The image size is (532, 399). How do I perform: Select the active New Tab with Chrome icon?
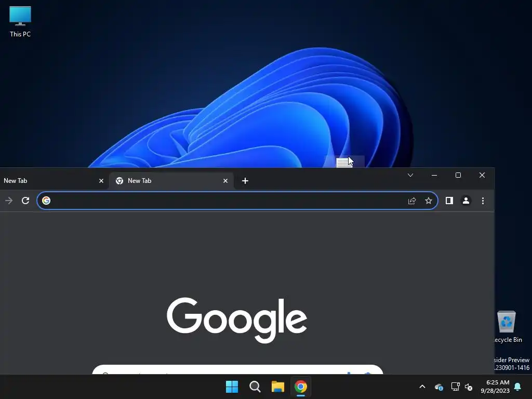point(171,181)
